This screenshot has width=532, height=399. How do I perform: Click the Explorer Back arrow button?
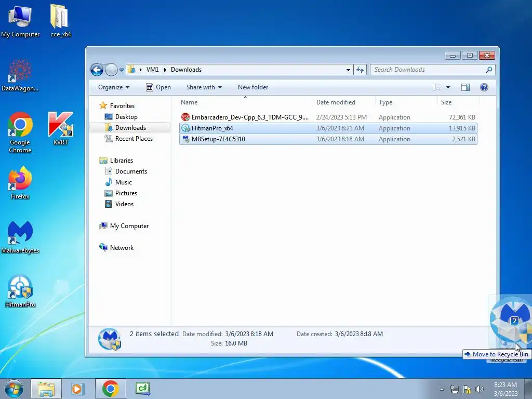point(97,70)
